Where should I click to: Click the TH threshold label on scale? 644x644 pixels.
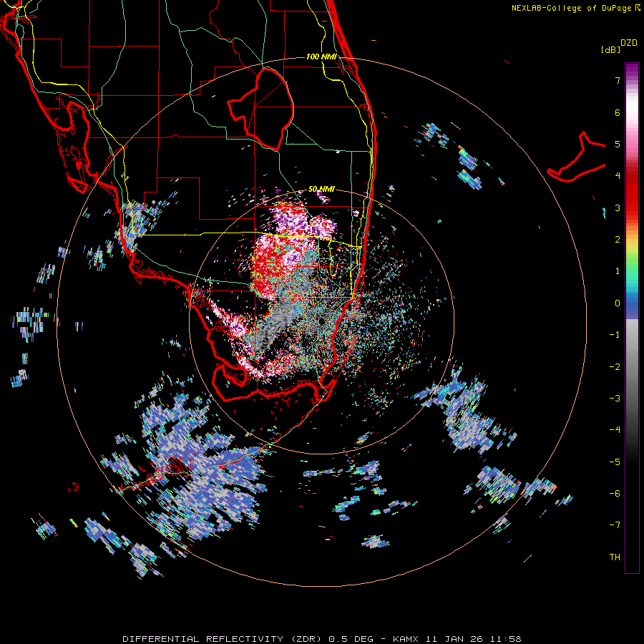click(x=615, y=557)
